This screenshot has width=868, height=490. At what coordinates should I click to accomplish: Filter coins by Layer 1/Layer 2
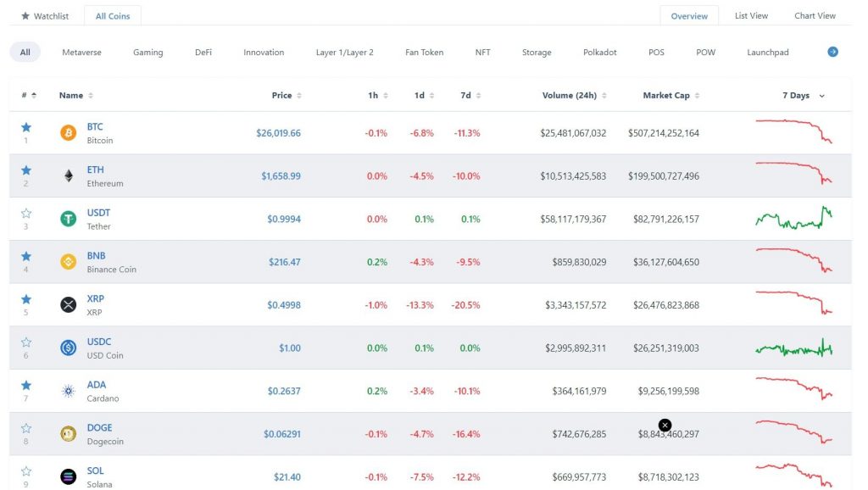(x=344, y=52)
